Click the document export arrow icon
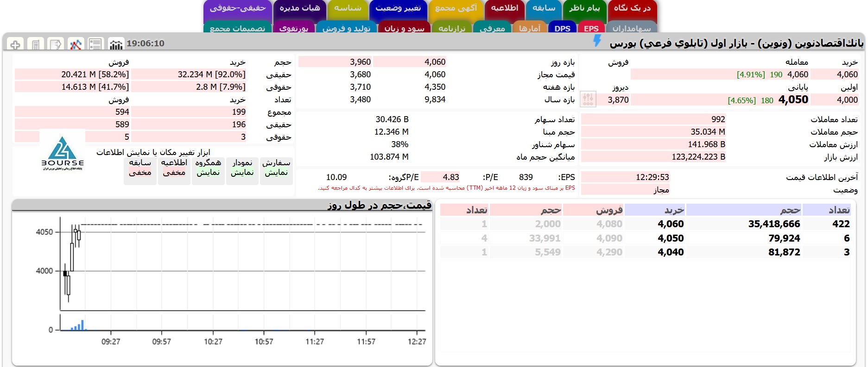This screenshot has width=868, height=367. click(56, 44)
